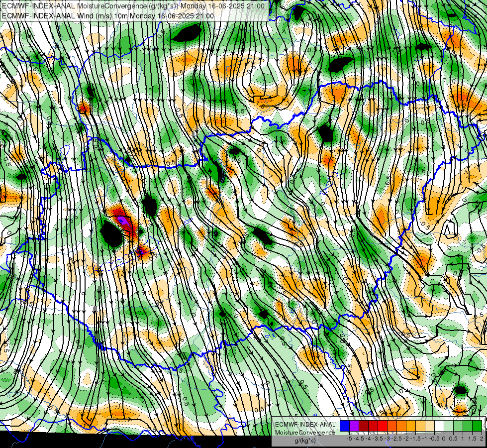Click the Wind (m/s) 10m title line
This screenshot has width=487, height=448.
[108, 16]
